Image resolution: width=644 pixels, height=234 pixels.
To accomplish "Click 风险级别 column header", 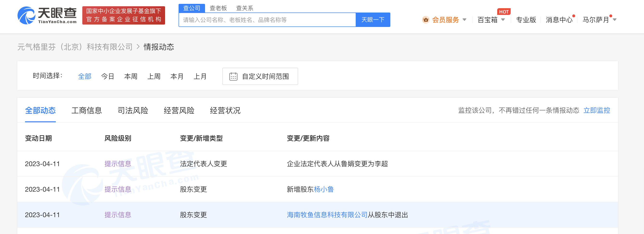I will pyautogui.click(x=118, y=138).
